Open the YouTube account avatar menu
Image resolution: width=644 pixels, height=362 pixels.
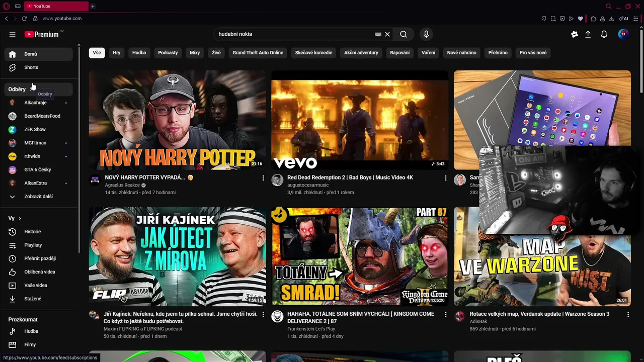pyautogui.click(x=623, y=34)
